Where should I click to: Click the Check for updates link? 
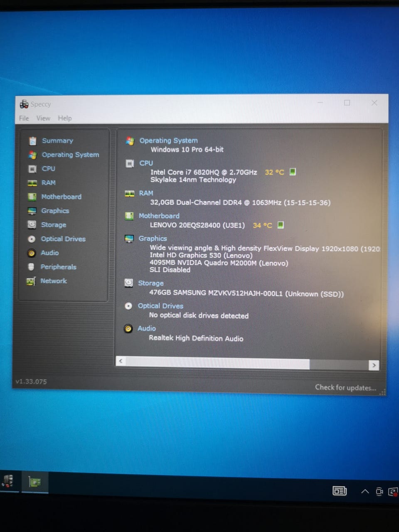point(345,387)
